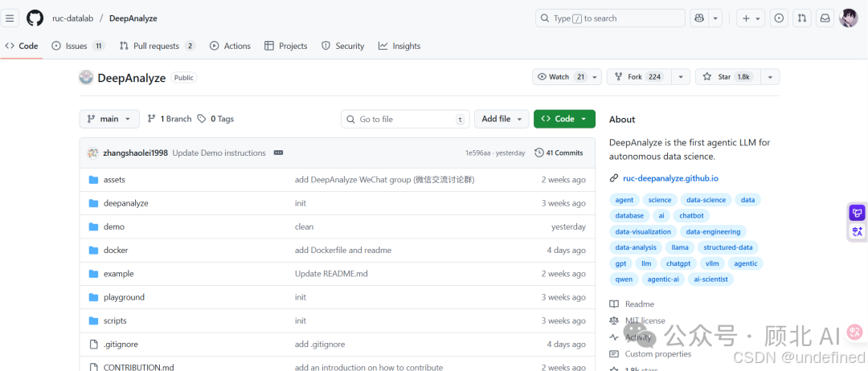Open the ruc-datalab organization link
The height and width of the screenshot is (371, 868).
tap(73, 18)
